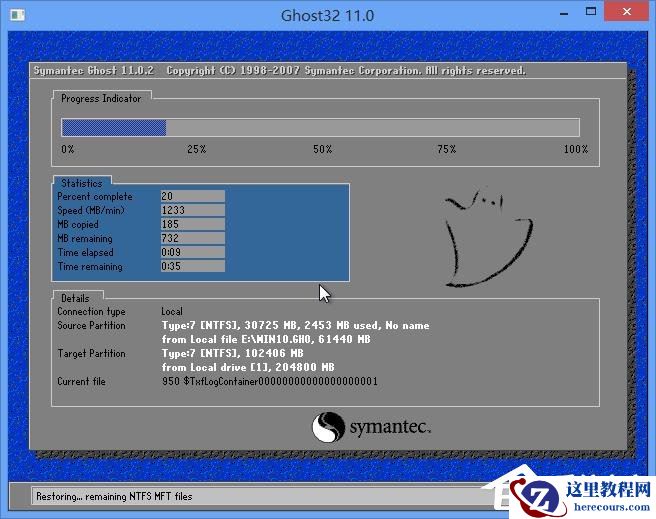Select the Percent complete value 20
The height and width of the screenshot is (519, 656).
[x=192, y=196]
